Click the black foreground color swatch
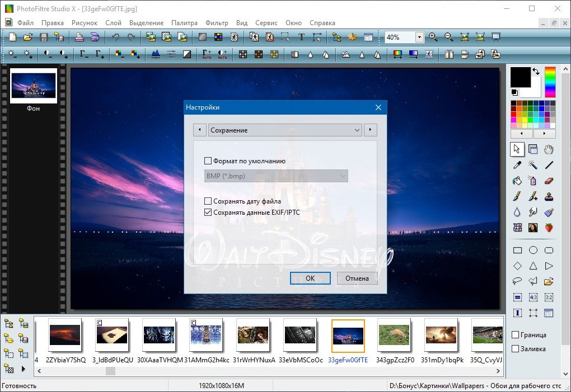The width and height of the screenshot is (571, 392). point(520,77)
